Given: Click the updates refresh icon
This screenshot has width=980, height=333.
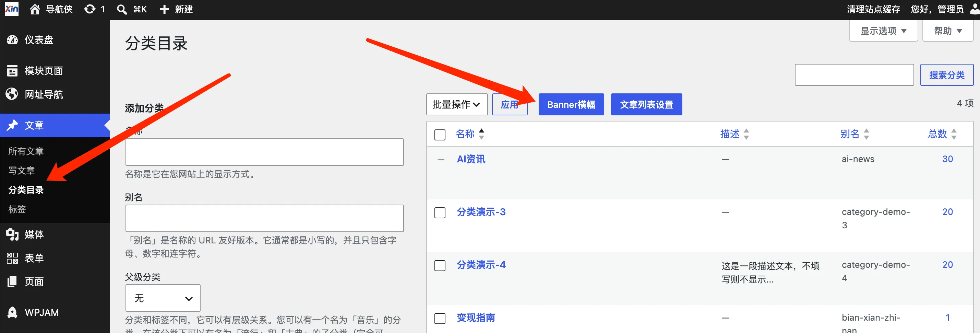Looking at the screenshot, I should (90, 9).
